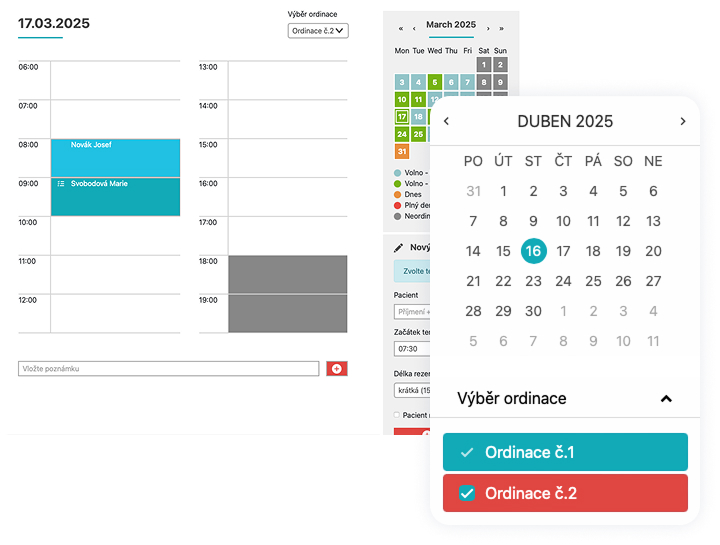Select orange day 31 in March calendar
The width and height of the screenshot is (720, 545).
(402, 152)
